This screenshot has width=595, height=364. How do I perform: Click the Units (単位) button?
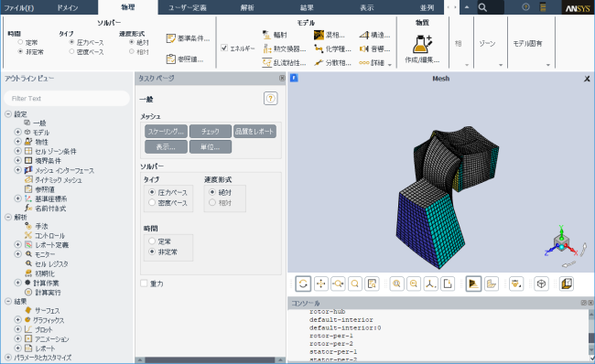tap(211, 146)
